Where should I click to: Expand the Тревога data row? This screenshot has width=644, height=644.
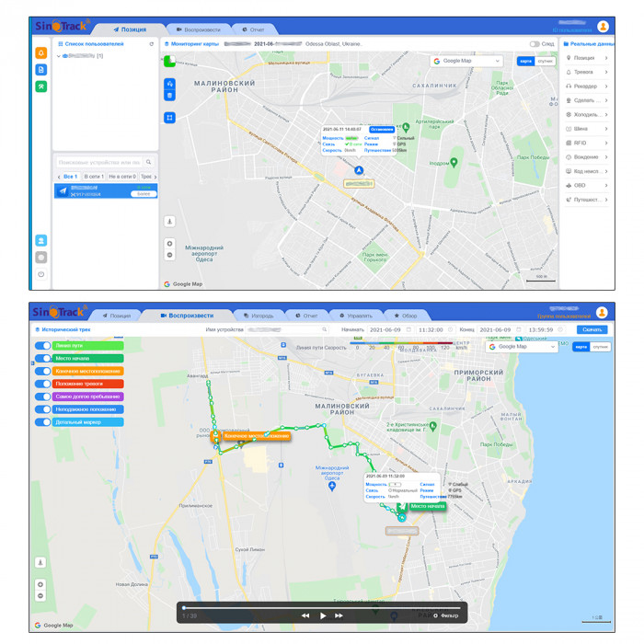[x=587, y=73]
